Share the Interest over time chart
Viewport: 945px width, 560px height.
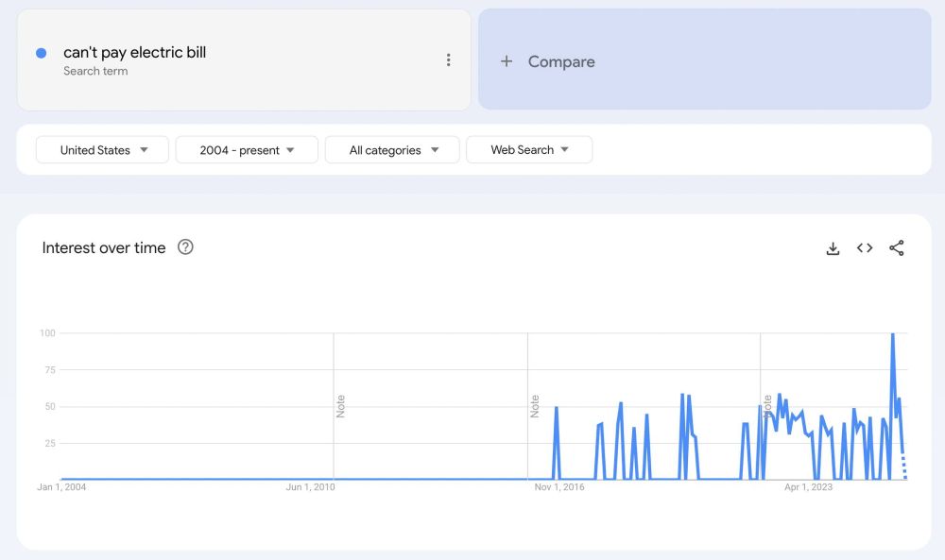coord(896,248)
